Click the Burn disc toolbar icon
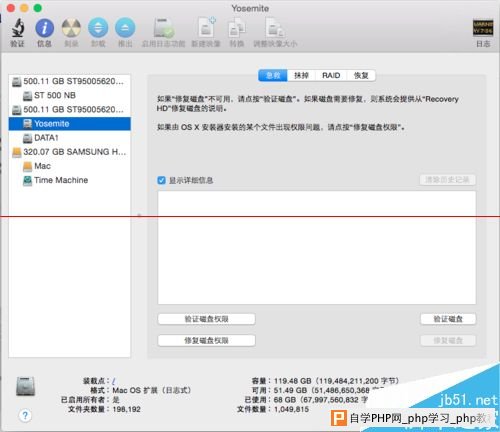The height and width of the screenshot is (432, 500). pos(71,28)
